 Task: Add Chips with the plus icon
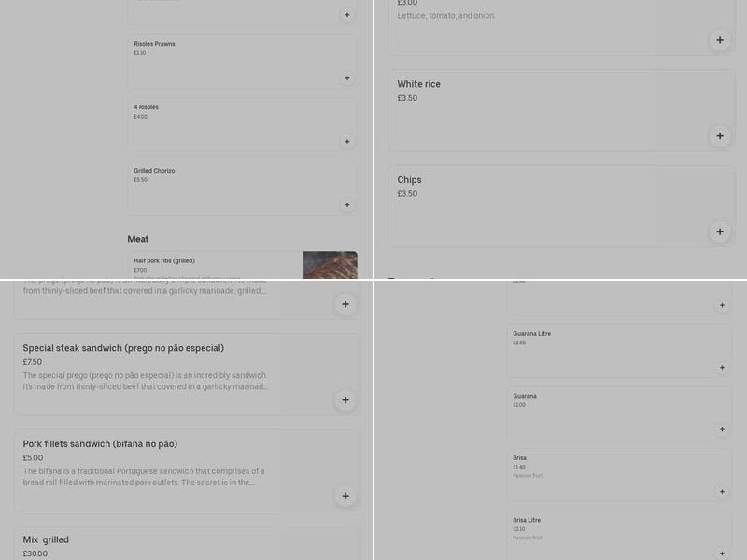(720, 231)
